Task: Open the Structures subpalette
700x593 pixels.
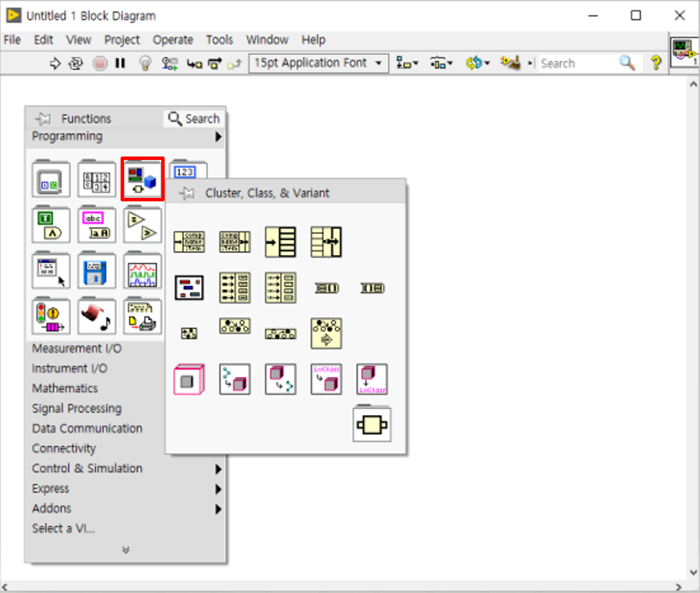Action: coord(51,179)
